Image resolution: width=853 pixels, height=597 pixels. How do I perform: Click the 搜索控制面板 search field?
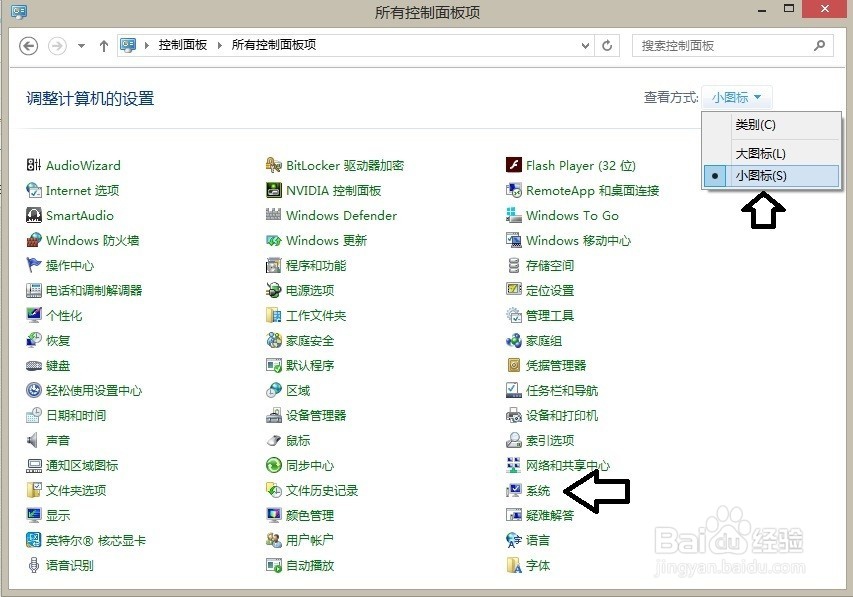pos(732,46)
